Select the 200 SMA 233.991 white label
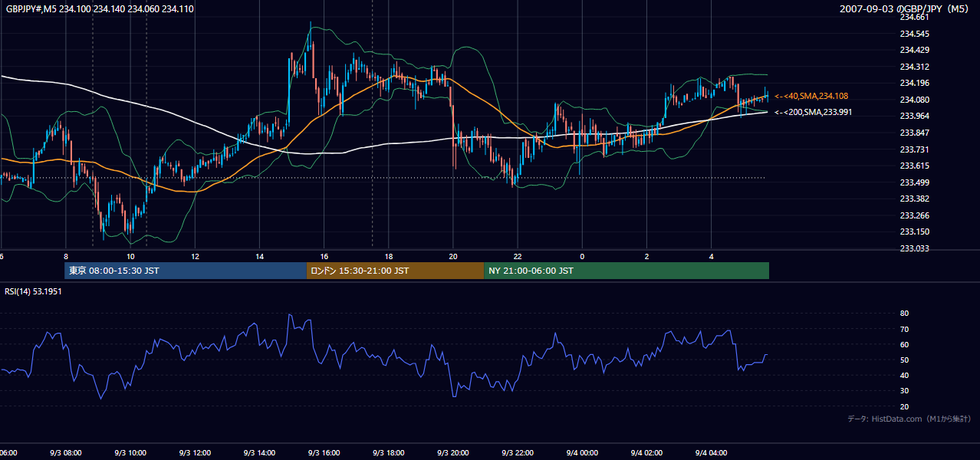The width and height of the screenshot is (980, 460). pyautogui.click(x=814, y=112)
